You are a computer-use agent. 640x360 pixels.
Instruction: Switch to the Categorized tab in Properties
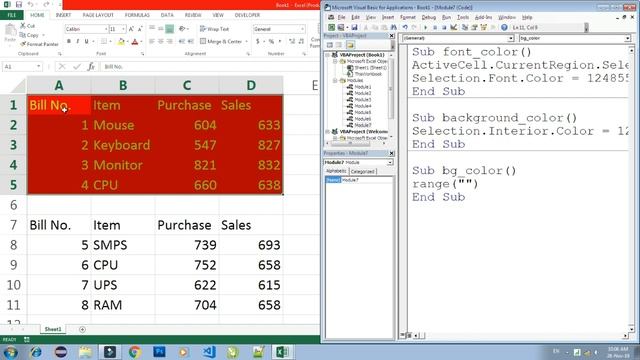point(362,171)
